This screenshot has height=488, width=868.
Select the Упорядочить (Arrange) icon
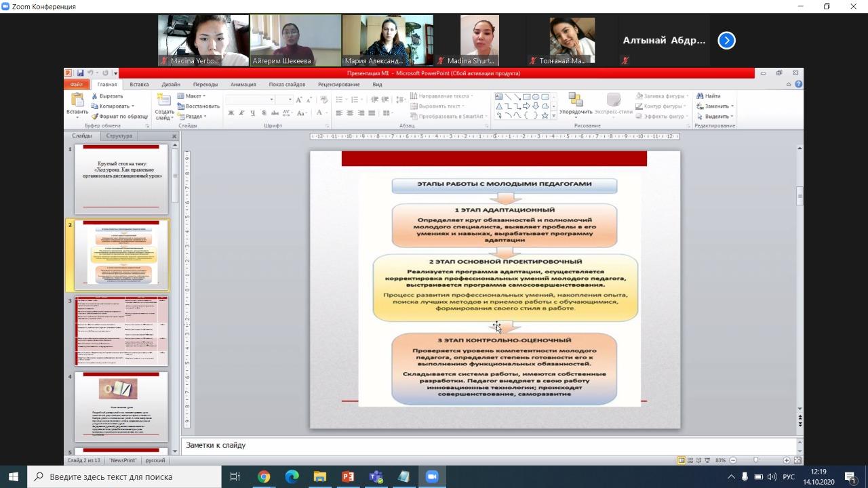(x=575, y=102)
